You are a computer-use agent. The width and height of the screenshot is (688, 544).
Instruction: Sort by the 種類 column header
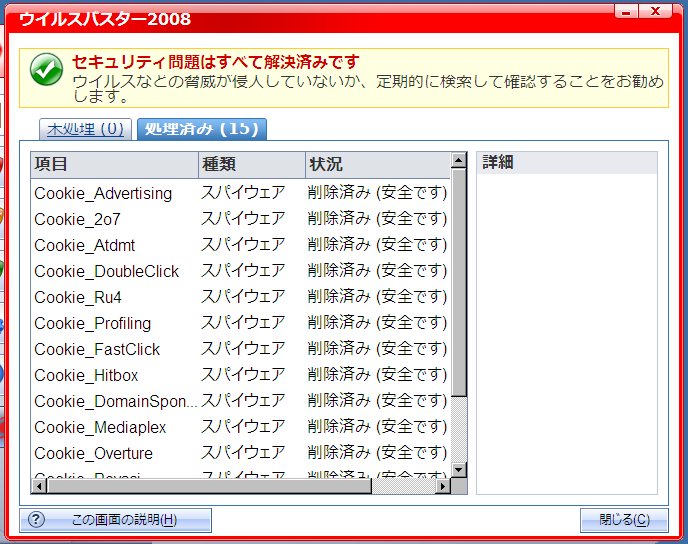[x=252, y=165]
